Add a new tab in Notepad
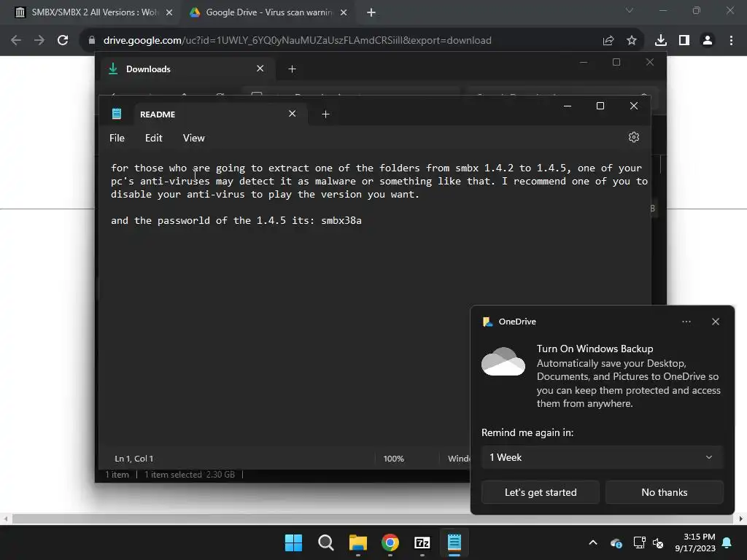This screenshot has width=747, height=560. click(325, 114)
